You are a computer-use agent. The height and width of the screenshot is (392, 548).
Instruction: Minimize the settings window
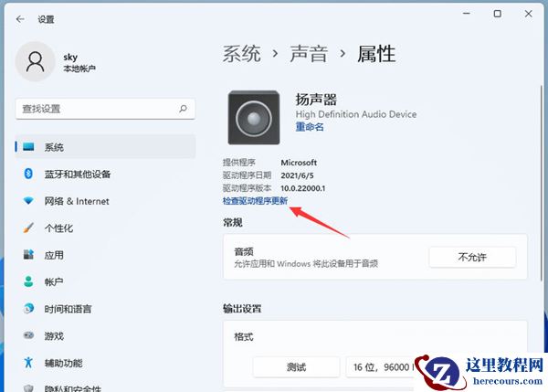click(x=467, y=14)
